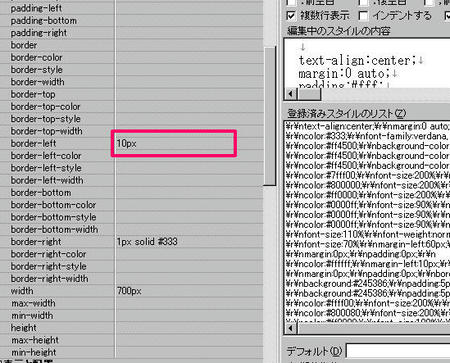Select the border-top property row
Screen dimensions: 450x363
pos(132,94)
